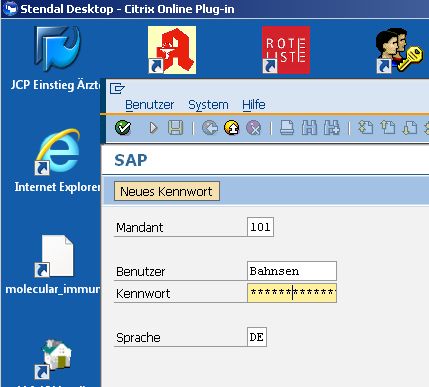Click the Stendal Desktop title bar text
The image size is (429, 387).
click(127, 9)
